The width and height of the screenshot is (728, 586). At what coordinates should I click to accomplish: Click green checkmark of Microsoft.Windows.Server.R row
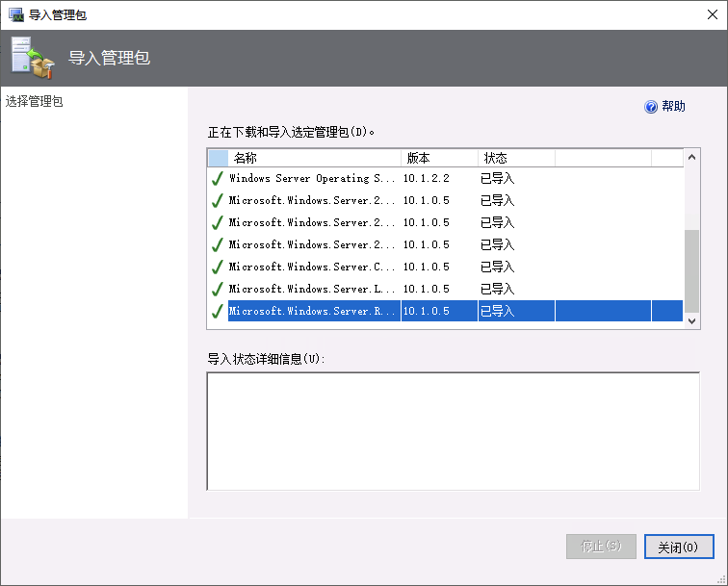[218, 311]
